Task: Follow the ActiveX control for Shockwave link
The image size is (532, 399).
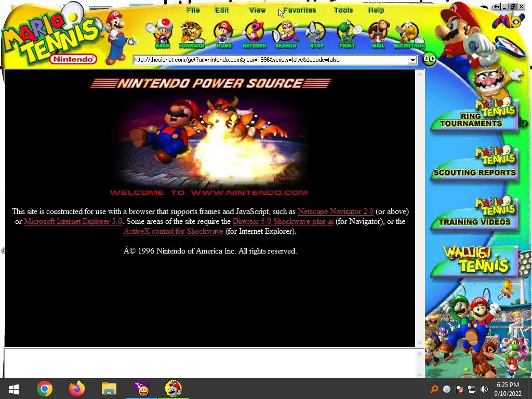Action: click(174, 231)
